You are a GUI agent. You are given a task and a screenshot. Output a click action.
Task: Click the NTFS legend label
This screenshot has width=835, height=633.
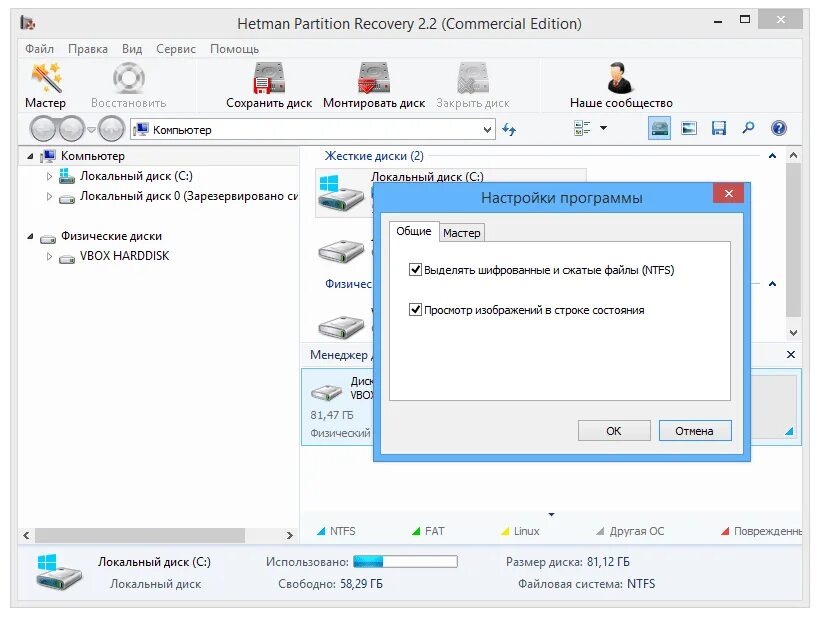click(342, 531)
